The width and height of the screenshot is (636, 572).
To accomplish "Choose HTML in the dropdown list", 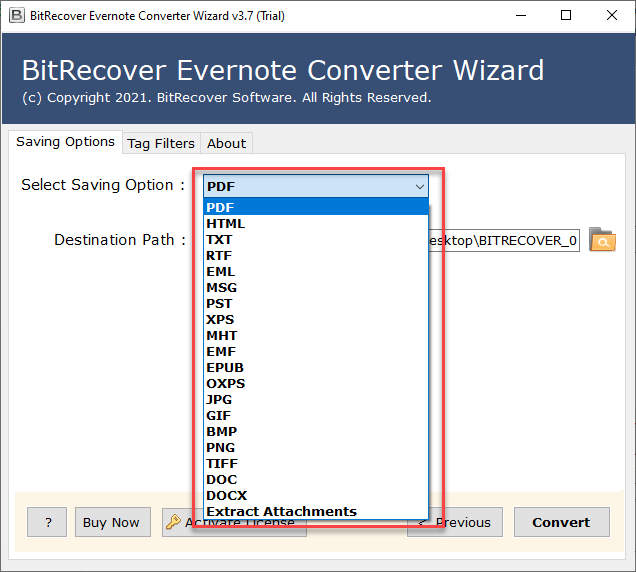I will tap(316, 224).
